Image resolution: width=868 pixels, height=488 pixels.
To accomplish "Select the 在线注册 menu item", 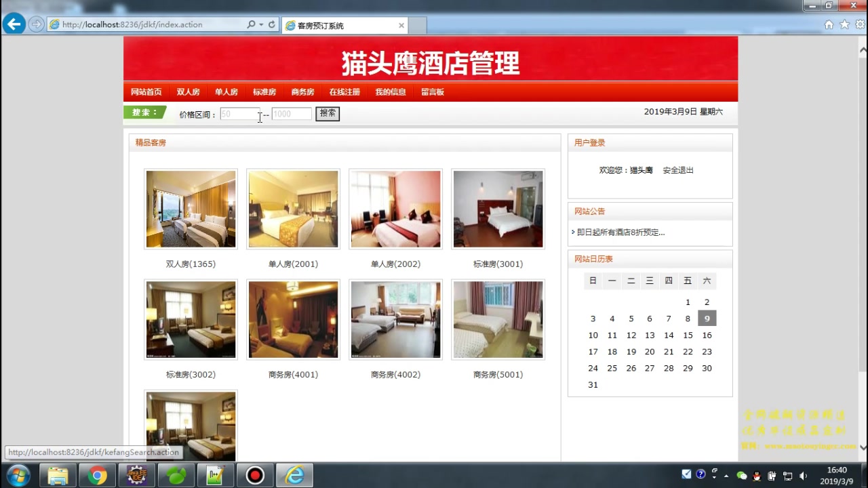I will (344, 91).
